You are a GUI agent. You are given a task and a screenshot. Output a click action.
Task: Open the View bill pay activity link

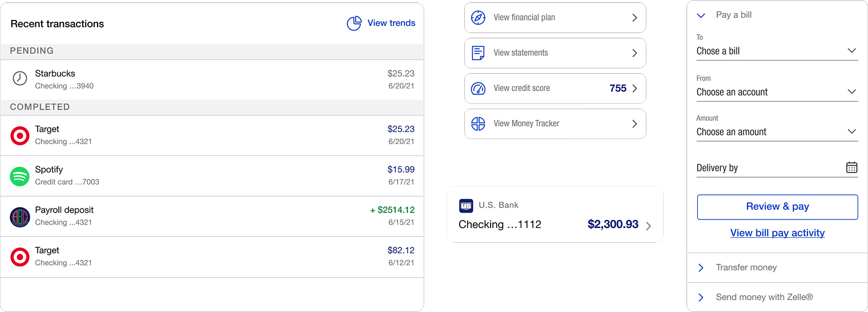pos(777,233)
